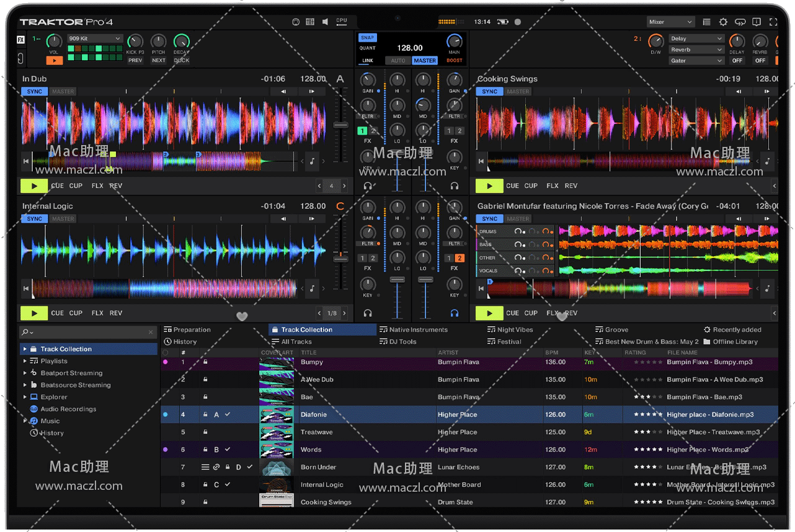This screenshot has width=795, height=532.
Task: Toggle fullscreen mode icon at top right
Action: 773,22
